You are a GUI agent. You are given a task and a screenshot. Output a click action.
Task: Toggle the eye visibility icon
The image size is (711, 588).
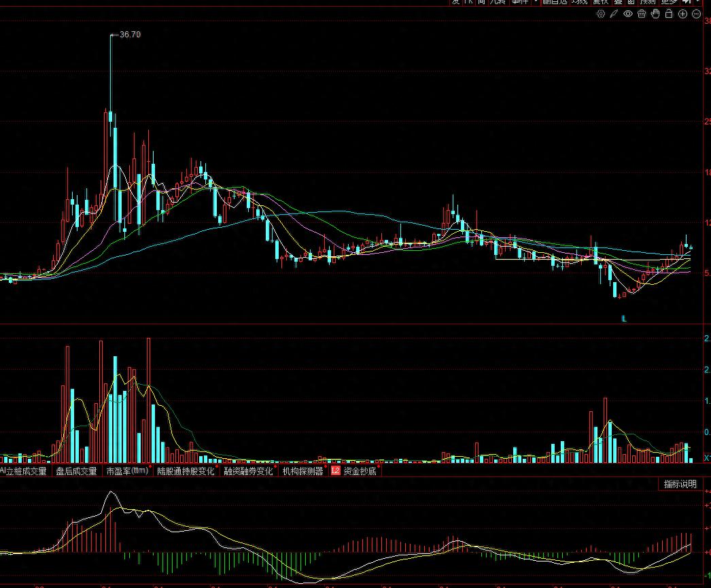coord(628,14)
